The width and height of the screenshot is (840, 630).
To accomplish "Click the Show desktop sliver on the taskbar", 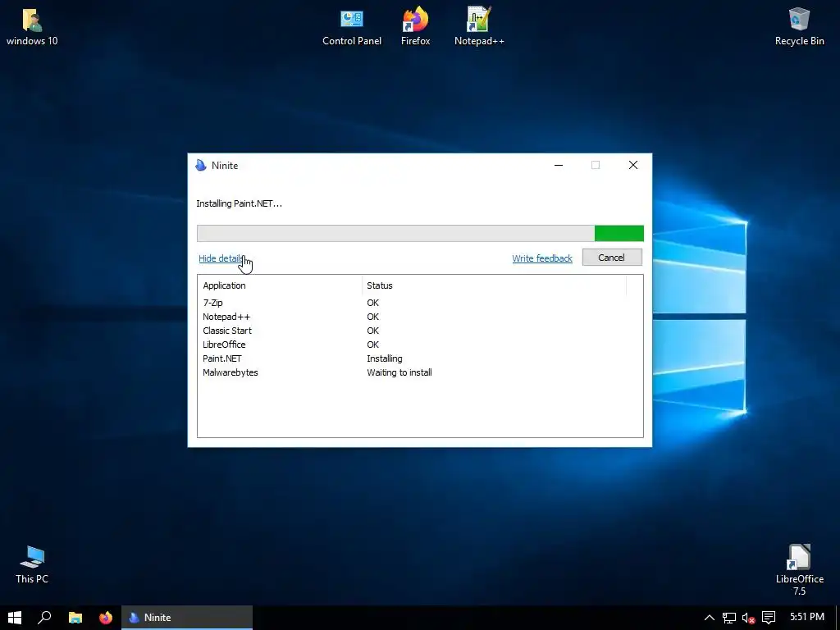I will [x=838, y=618].
